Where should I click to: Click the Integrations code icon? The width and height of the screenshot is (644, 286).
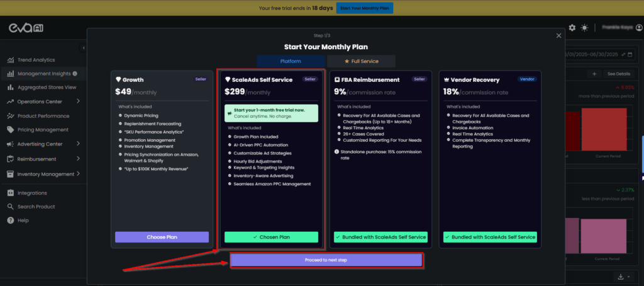click(11, 193)
